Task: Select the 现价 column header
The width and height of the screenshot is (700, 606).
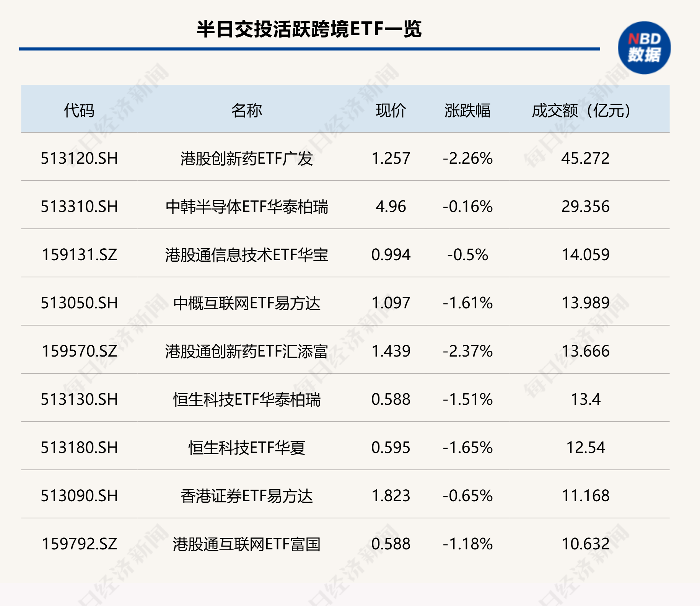Action: click(x=391, y=111)
